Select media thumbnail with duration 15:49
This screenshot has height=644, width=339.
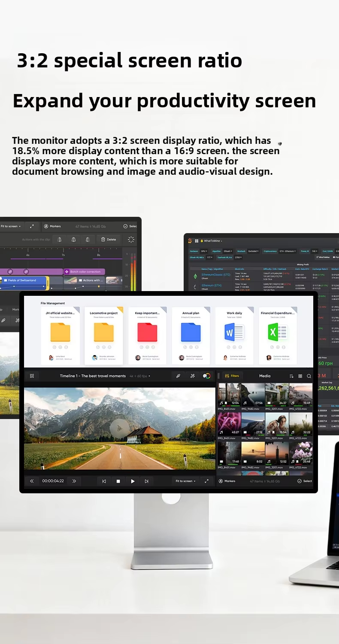pos(301,395)
